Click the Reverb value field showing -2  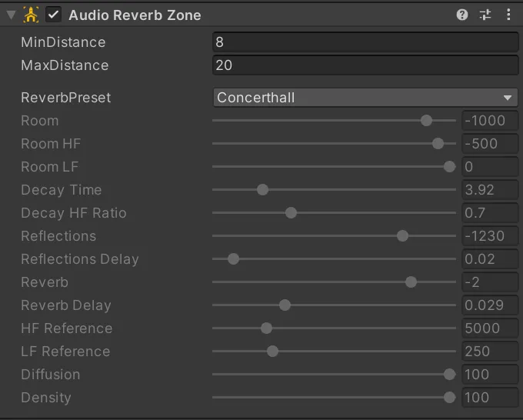490,282
